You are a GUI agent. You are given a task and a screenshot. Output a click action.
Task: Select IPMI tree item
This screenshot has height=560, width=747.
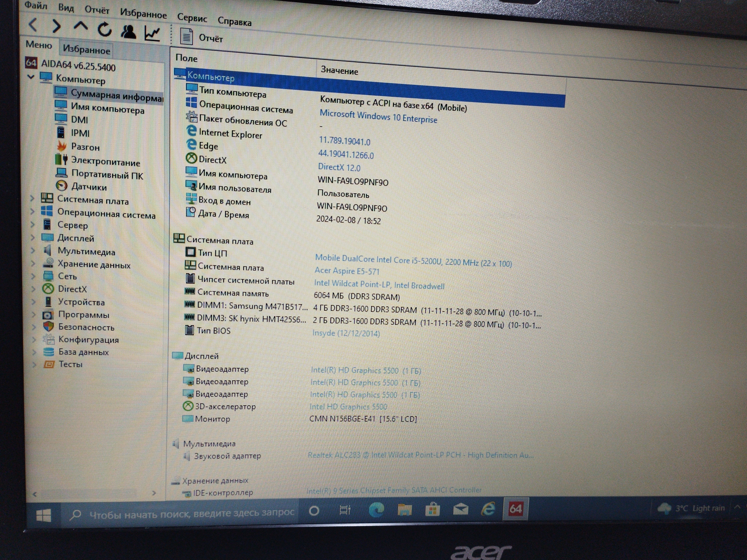(x=73, y=133)
